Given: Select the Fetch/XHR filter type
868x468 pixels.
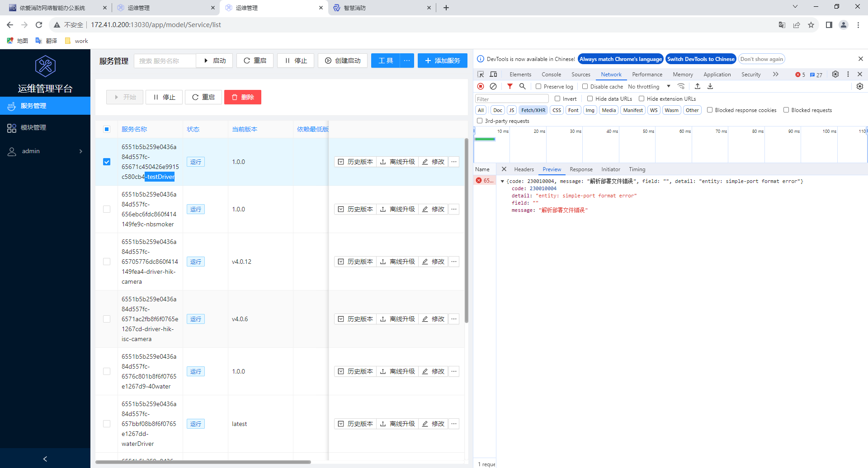Looking at the screenshot, I should tap(533, 110).
